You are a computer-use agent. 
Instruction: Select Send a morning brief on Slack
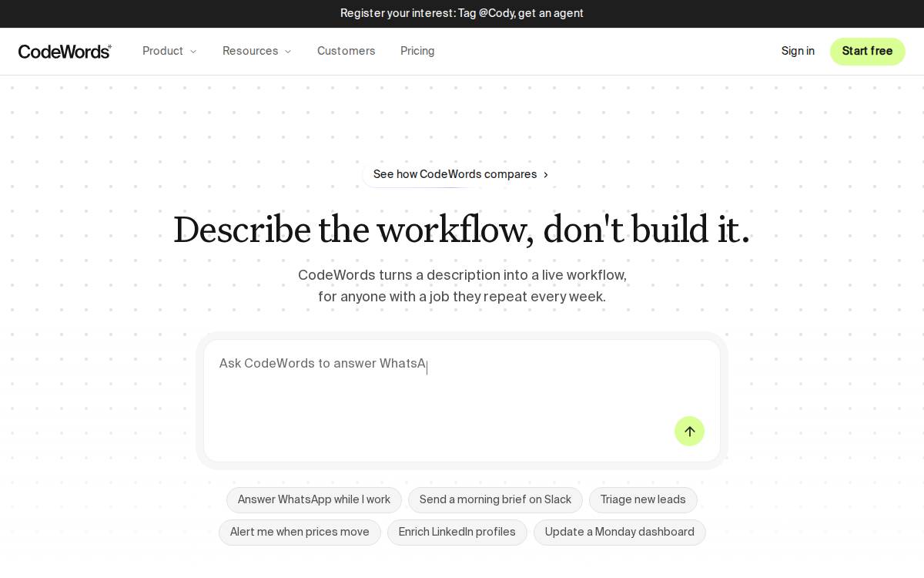pyautogui.click(x=495, y=499)
